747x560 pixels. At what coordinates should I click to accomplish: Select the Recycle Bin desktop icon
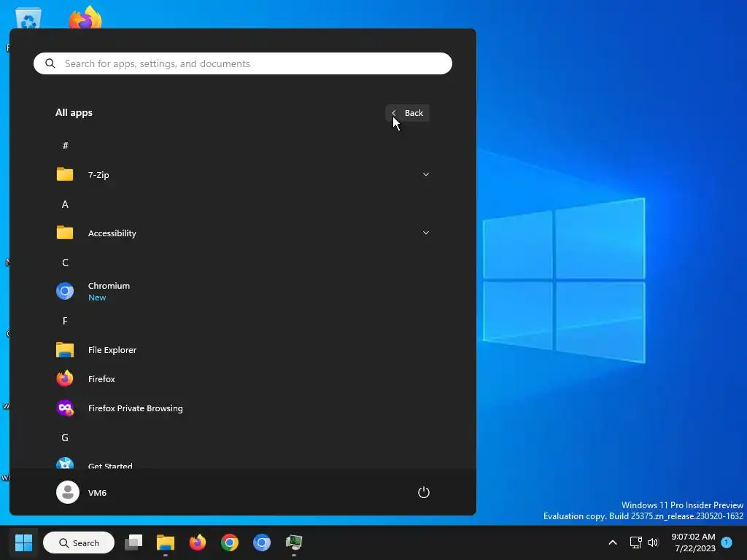pyautogui.click(x=28, y=19)
